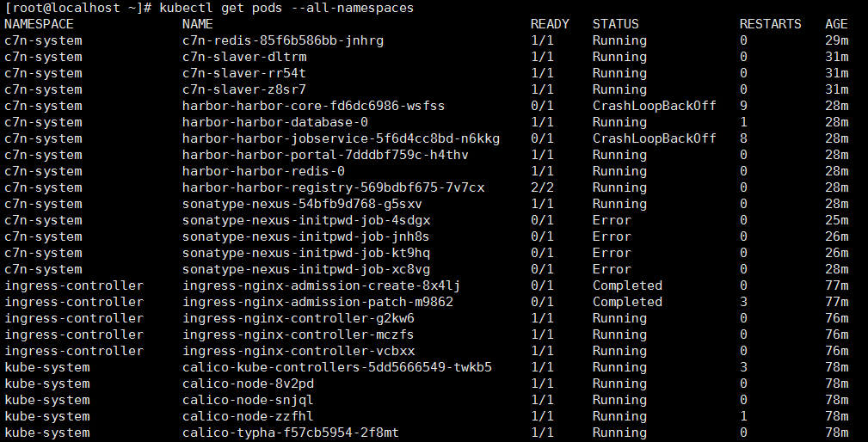Select pod name c7n-slaver-dltrm
868x442 pixels.
244,57
